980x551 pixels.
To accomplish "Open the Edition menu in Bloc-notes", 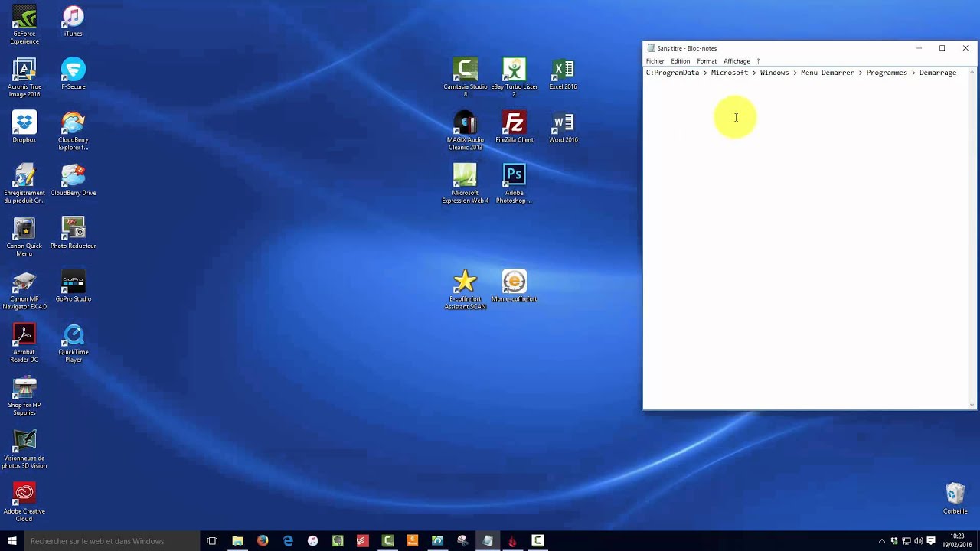I will [680, 61].
